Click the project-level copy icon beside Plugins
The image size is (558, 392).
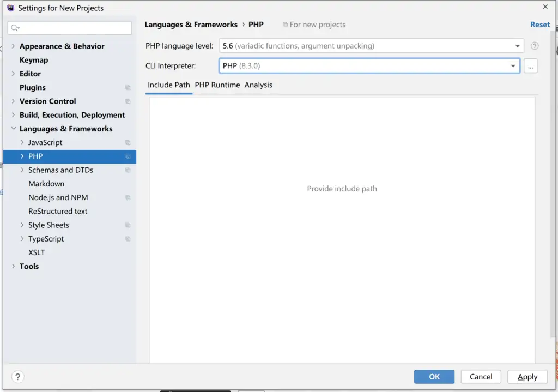click(x=128, y=88)
